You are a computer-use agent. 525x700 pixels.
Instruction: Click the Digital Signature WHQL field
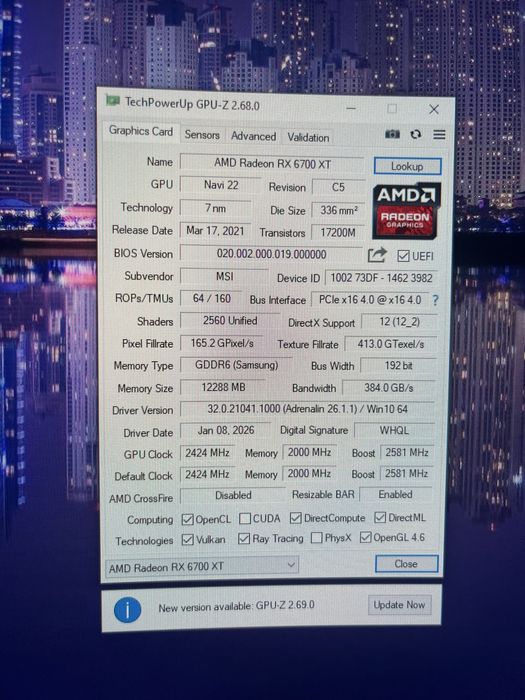pos(394,430)
